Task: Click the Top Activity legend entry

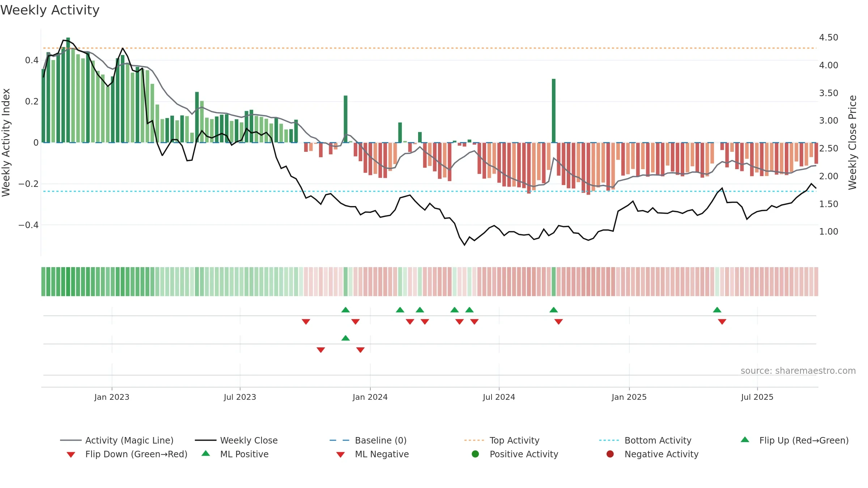Action: pyautogui.click(x=502, y=440)
